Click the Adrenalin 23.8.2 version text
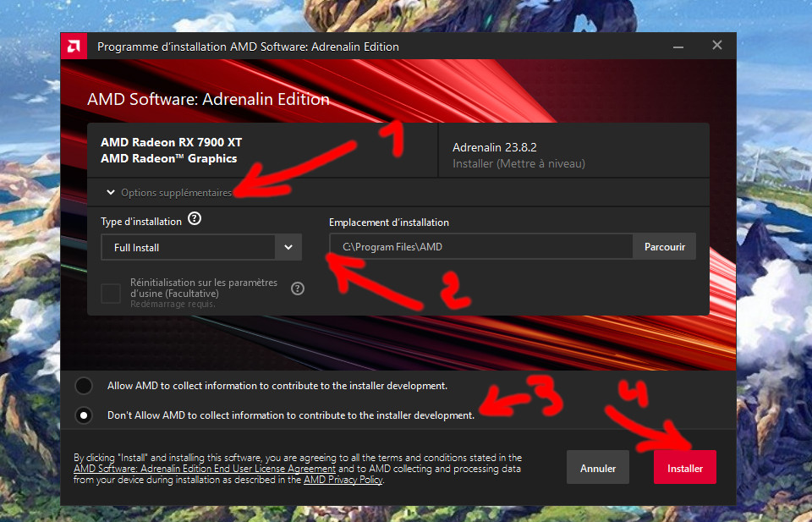812x522 pixels. 495,147
